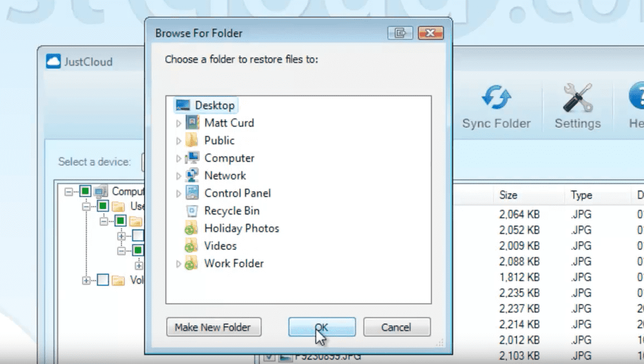Image resolution: width=644 pixels, height=364 pixels.
Task: Select the Videos folder icon
Action: [x=191, y=246]
